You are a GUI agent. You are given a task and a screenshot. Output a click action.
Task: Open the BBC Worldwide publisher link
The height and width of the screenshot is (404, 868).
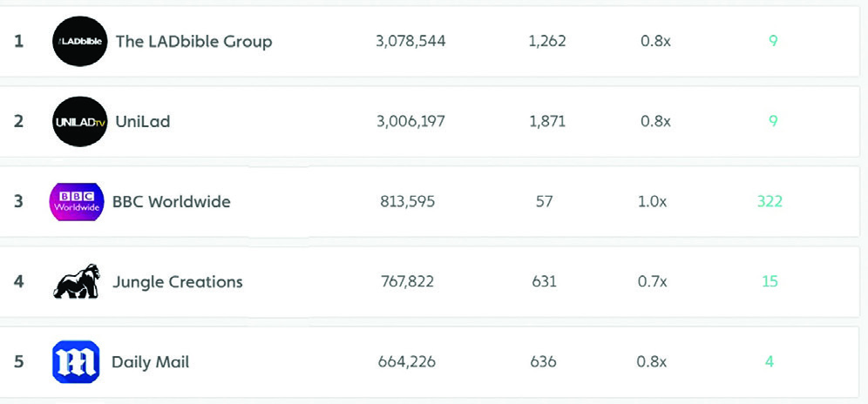[x=171, y=202]
